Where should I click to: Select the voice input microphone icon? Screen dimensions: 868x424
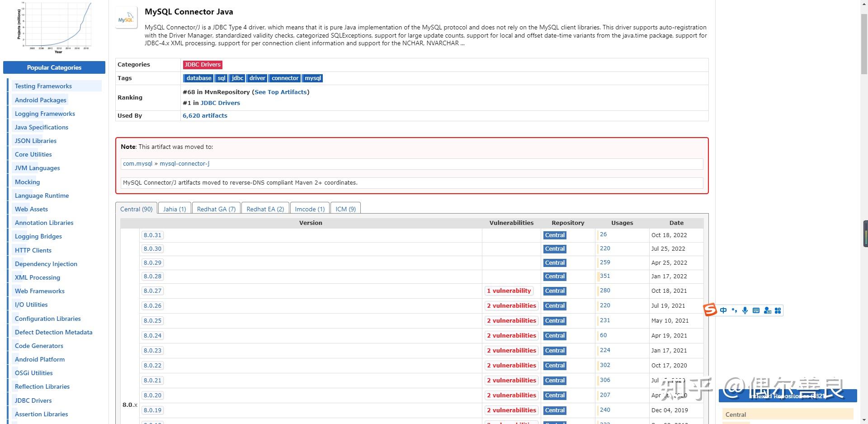coord(745,310)
